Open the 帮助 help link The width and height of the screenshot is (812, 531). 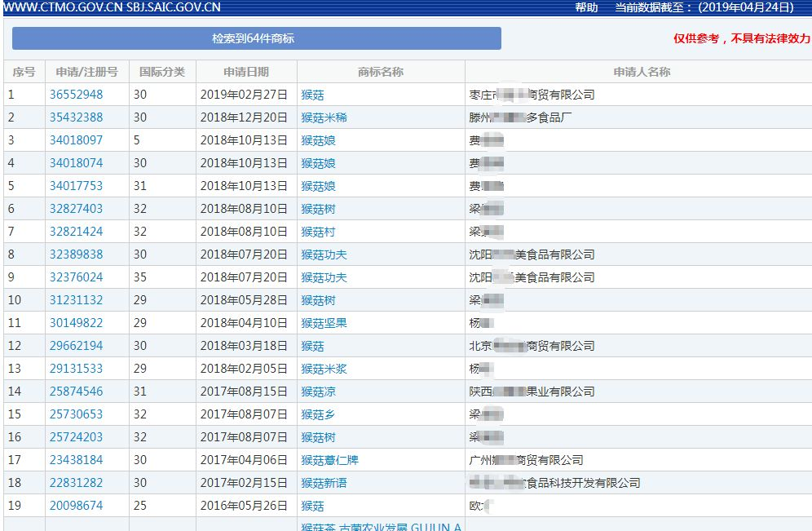586,7
